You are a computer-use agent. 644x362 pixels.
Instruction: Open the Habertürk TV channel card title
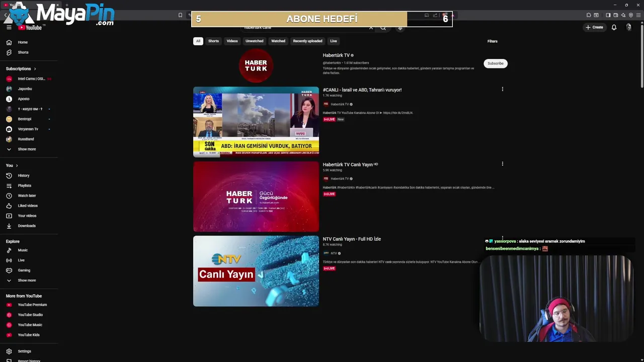[x=336, y=55]
